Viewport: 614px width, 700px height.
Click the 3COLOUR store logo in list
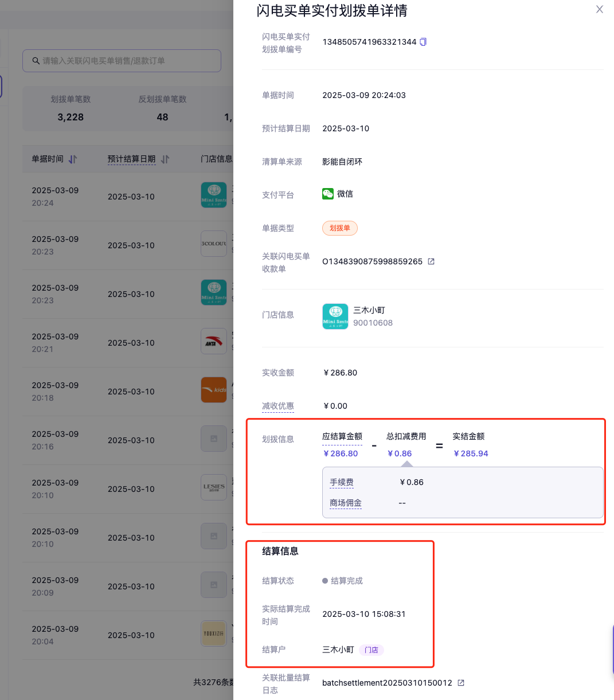click(214, 244)
